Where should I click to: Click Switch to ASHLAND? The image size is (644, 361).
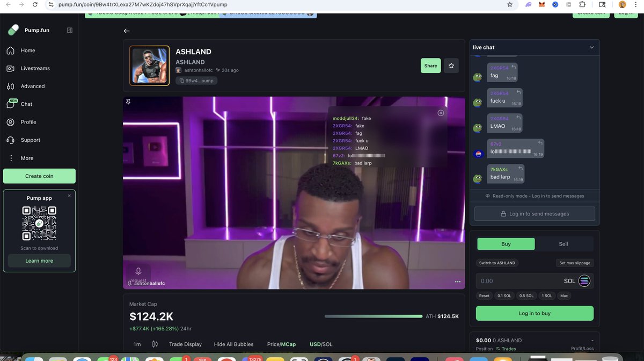(497, 263)
